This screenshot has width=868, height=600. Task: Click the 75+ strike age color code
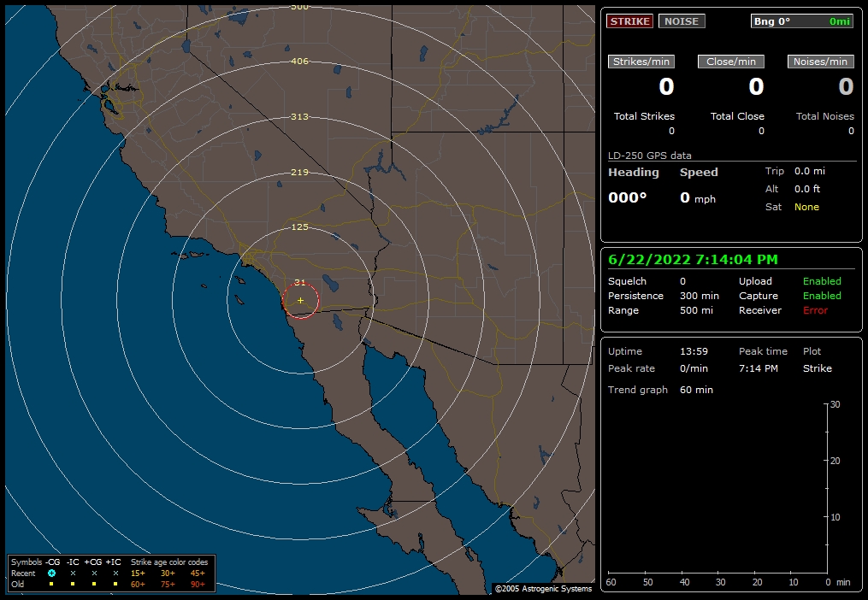(x=168, y=584)
